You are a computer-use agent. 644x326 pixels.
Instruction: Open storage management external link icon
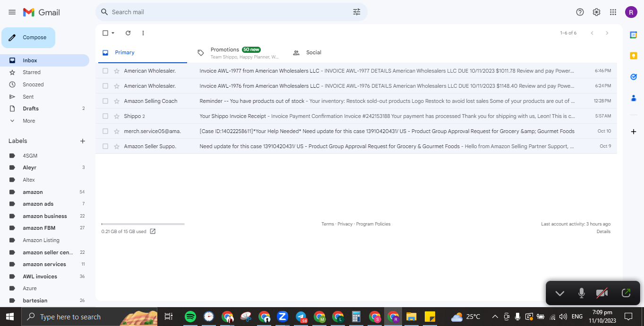pos(153,232)
